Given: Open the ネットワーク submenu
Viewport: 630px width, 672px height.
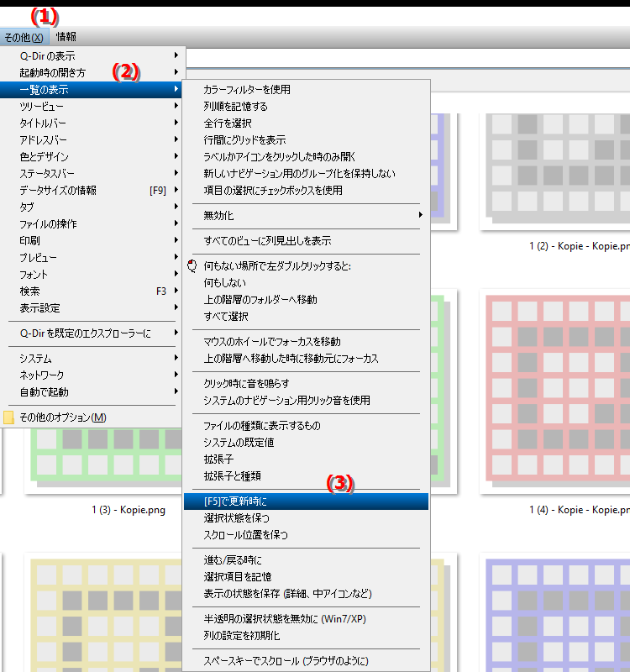Looking at the screenshot, I should tap(92, 375).
